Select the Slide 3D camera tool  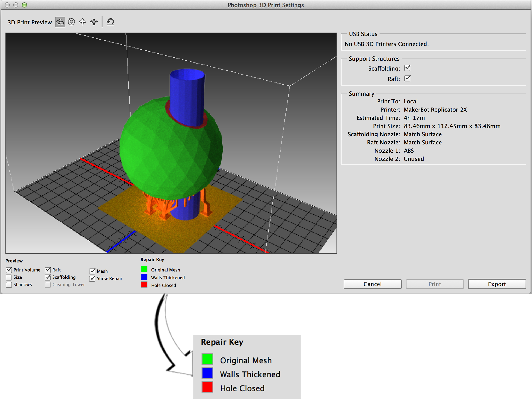(x=94, y=22)
